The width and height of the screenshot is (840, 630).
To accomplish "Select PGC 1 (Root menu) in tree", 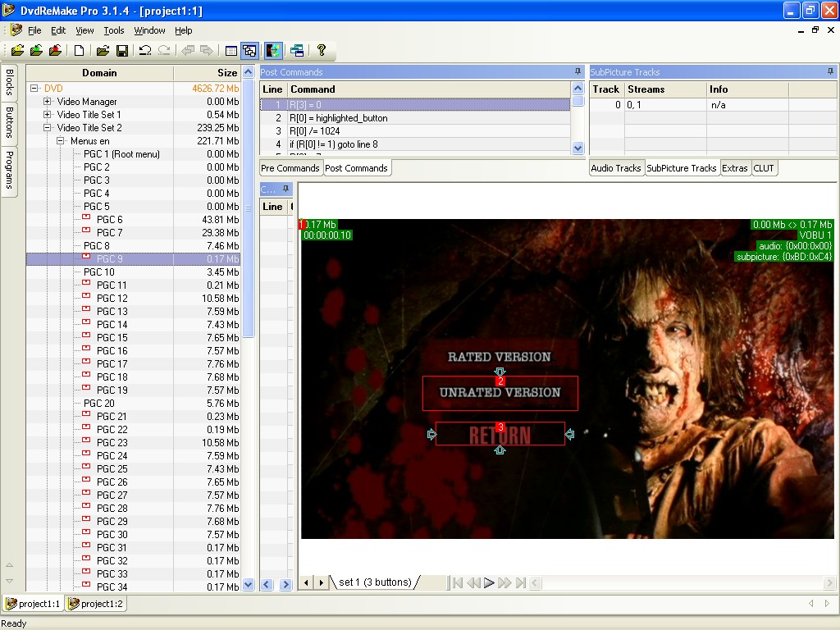I will 121,153.
